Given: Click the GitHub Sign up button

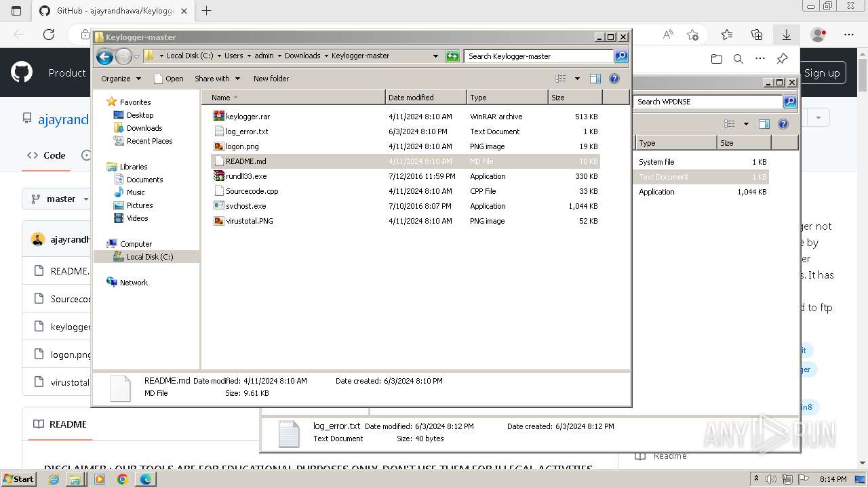Looking at the screenshot, I should click(823, 73).
